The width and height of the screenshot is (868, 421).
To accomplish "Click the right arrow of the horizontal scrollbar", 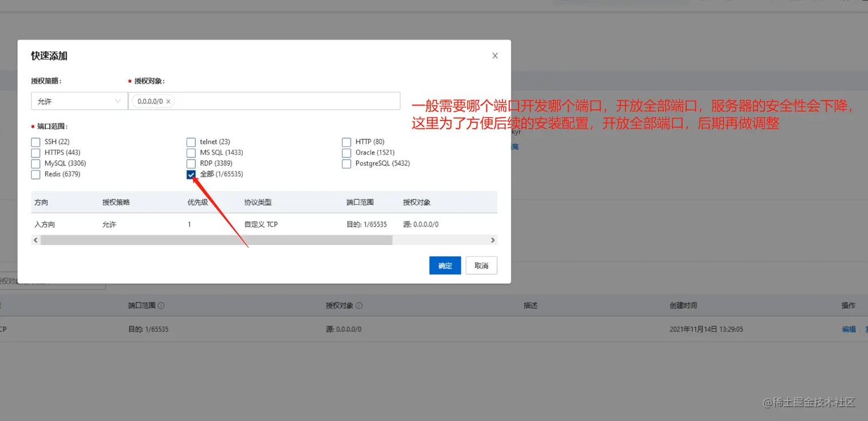I will (x=493, y=240).
